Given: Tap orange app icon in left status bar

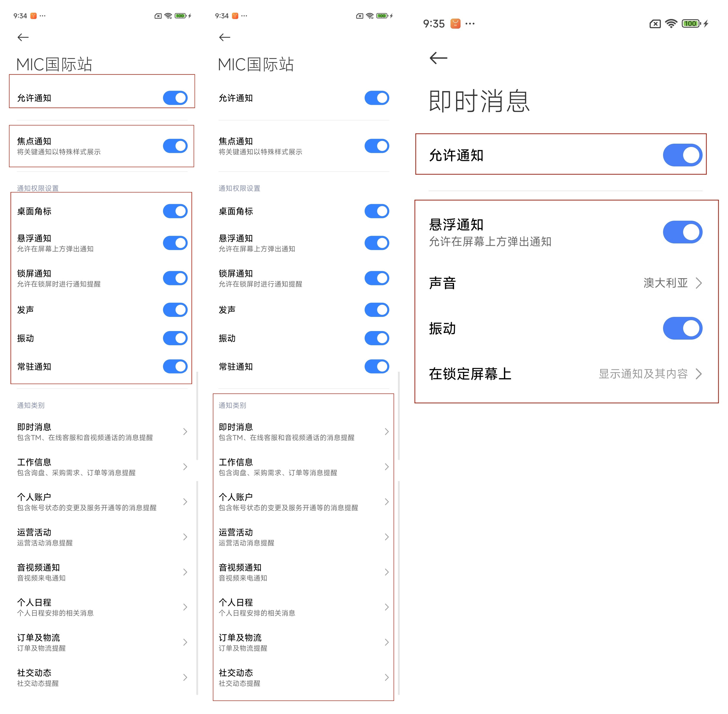Looking at the screenshot, I should tap(33, 16).
